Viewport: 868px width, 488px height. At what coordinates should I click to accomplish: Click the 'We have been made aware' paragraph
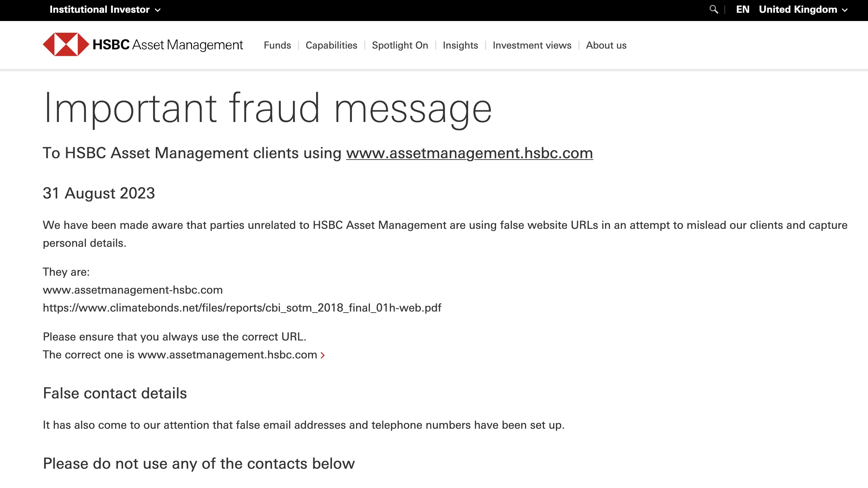445,234
